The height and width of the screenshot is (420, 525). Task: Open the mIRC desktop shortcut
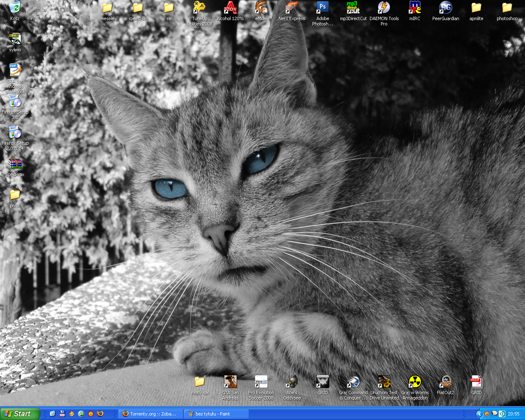coord(415,7)
